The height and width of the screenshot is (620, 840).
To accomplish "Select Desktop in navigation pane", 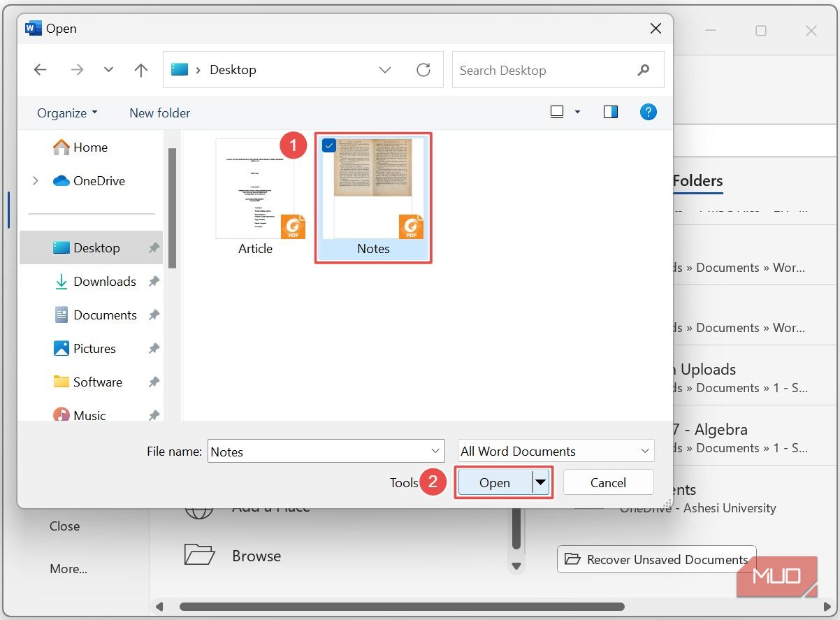I will coord(92,247).
